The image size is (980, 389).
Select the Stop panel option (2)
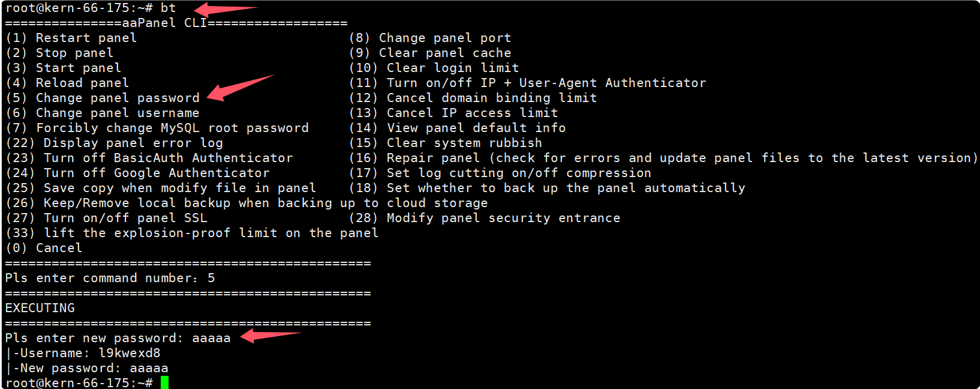coord(59,53)
